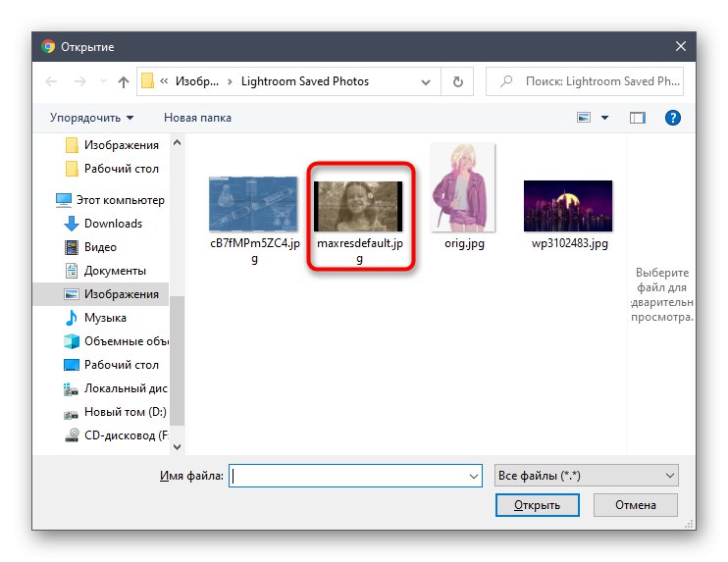The height and width of the screenshot is (562, 728).
Task: Select the Изобр... breadcrumb segment
Action: [x=197, y=81]
